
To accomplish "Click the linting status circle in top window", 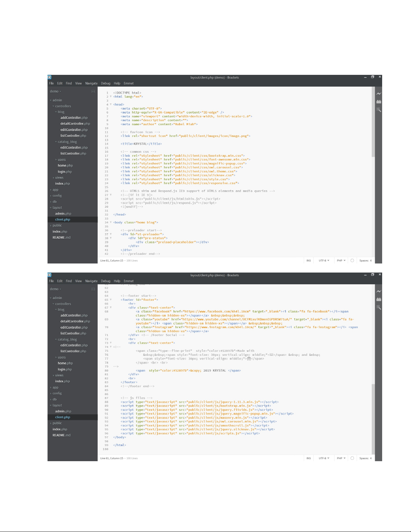I will pyautogui.click(x=352, y=260).
